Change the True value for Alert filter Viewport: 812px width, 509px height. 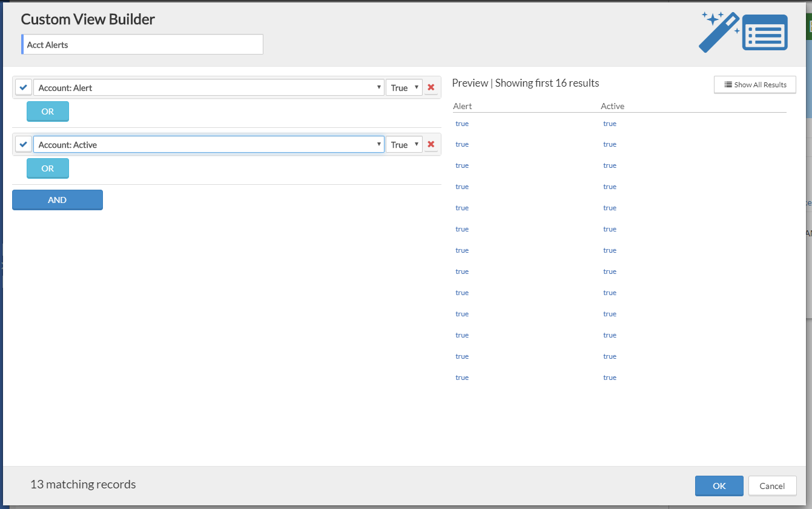pos(404,88)
